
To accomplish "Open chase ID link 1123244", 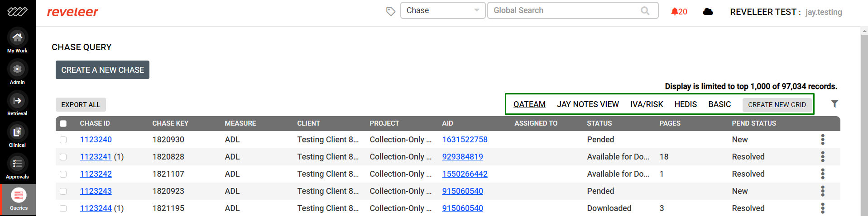I will pos(96,208).
